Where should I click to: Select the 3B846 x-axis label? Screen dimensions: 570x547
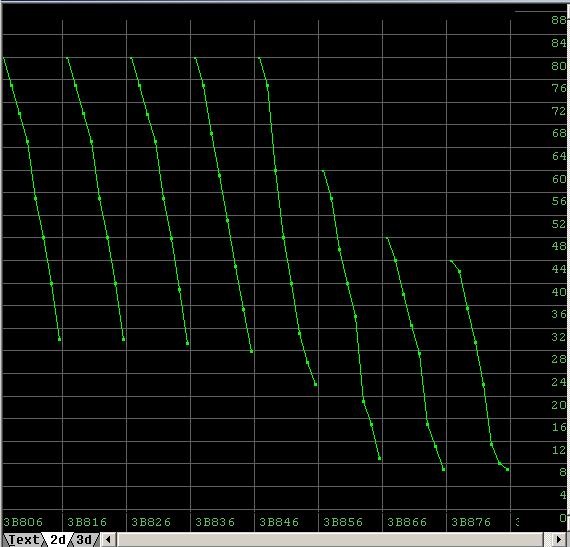point(279,522)
